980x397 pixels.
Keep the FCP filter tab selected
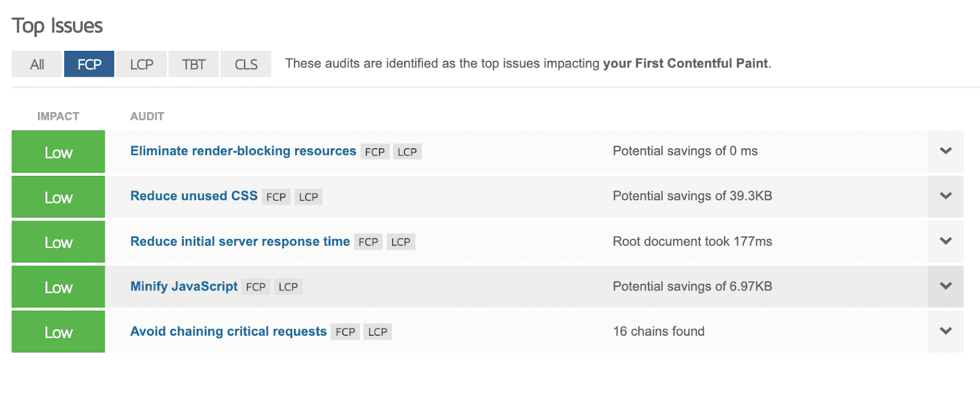point(89,64)
